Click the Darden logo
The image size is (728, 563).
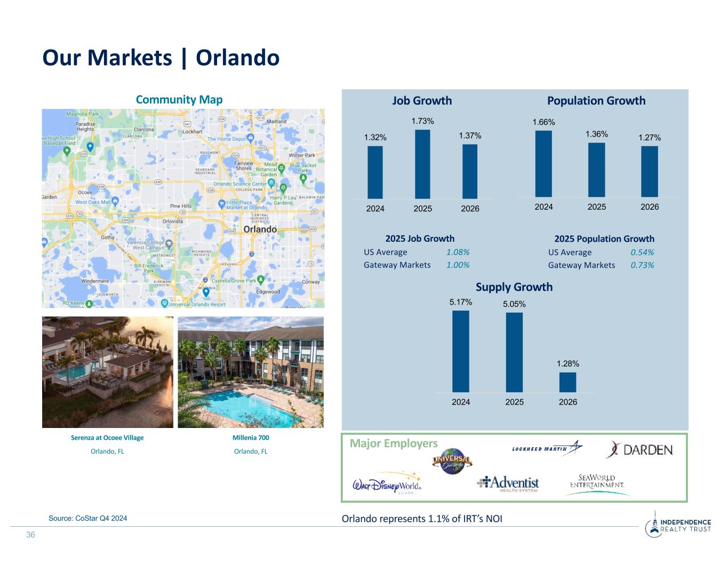[639, 450]
